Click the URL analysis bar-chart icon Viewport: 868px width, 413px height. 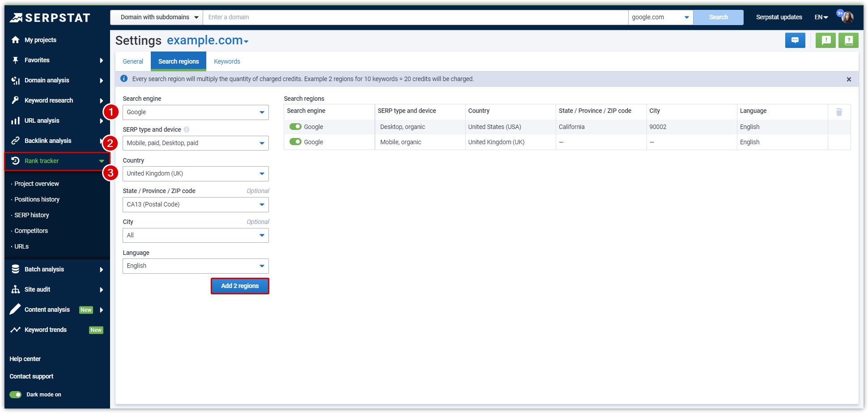coord(15,120)
